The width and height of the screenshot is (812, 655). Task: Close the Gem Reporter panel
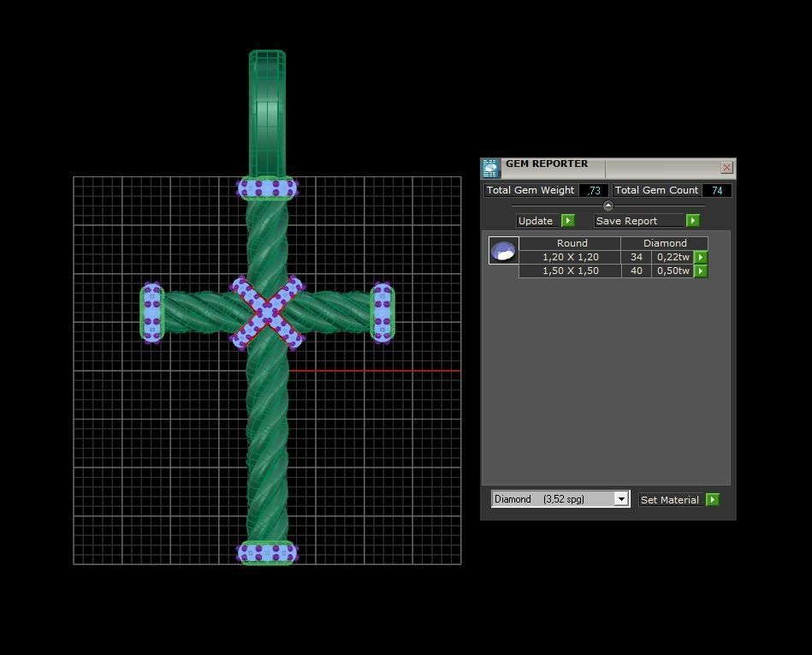[726, 167]
